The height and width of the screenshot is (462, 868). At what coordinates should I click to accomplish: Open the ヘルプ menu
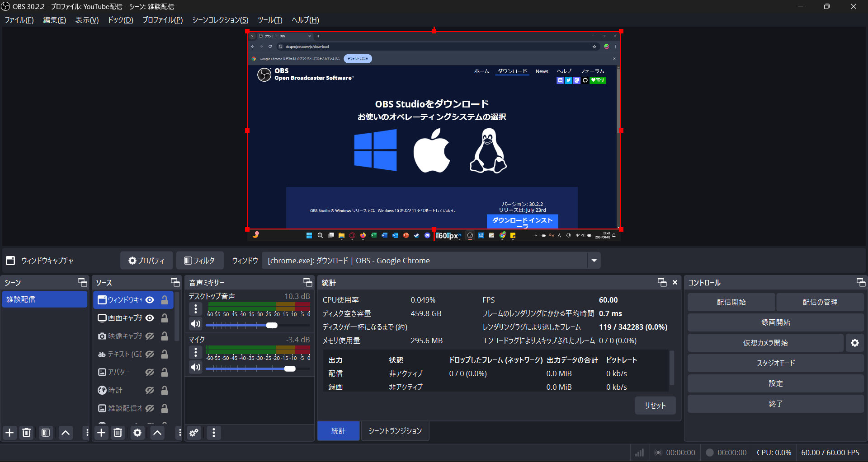305,20
